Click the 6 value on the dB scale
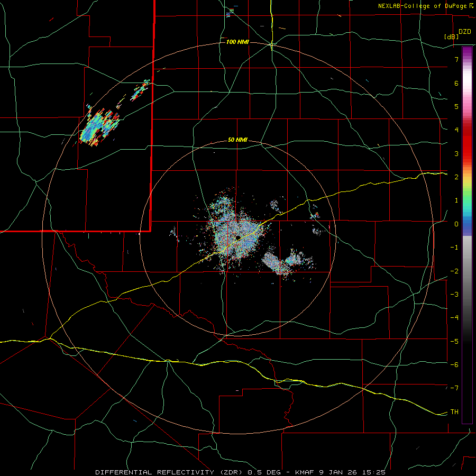Viewport: 476px width, 476px height. [x=456, y=83]
